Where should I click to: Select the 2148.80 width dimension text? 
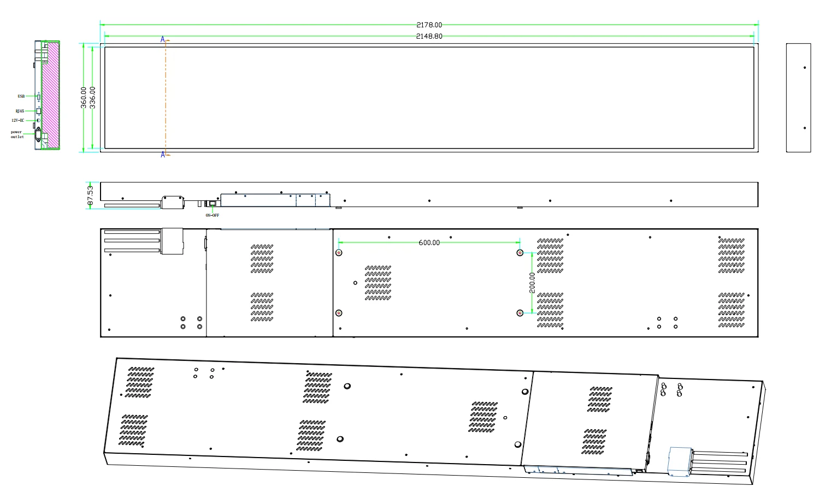[429, 37]
